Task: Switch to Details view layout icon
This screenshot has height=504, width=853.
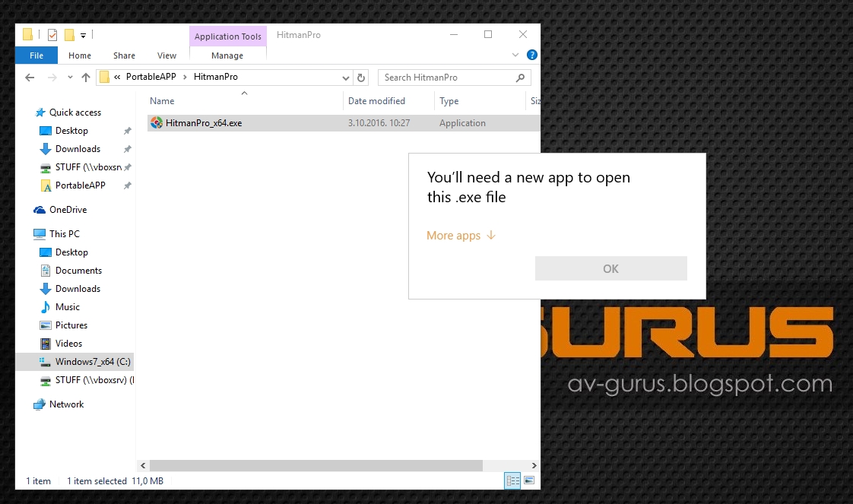Action: (x=512, y=480)
